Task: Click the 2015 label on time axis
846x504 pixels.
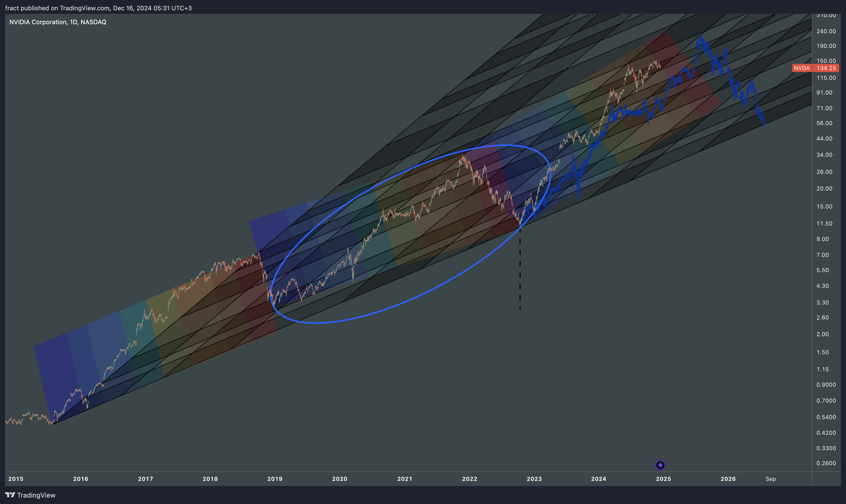Action: pos(16,479)
